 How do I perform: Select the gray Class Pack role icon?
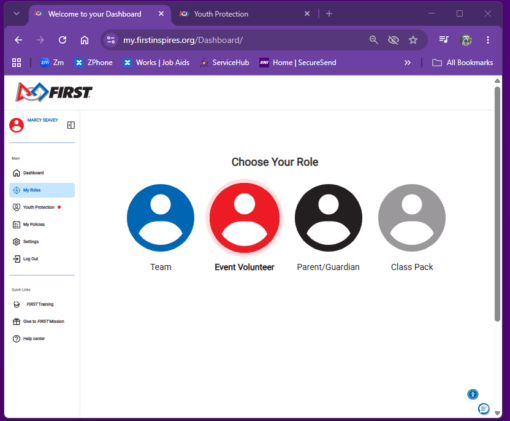[412, 218]
